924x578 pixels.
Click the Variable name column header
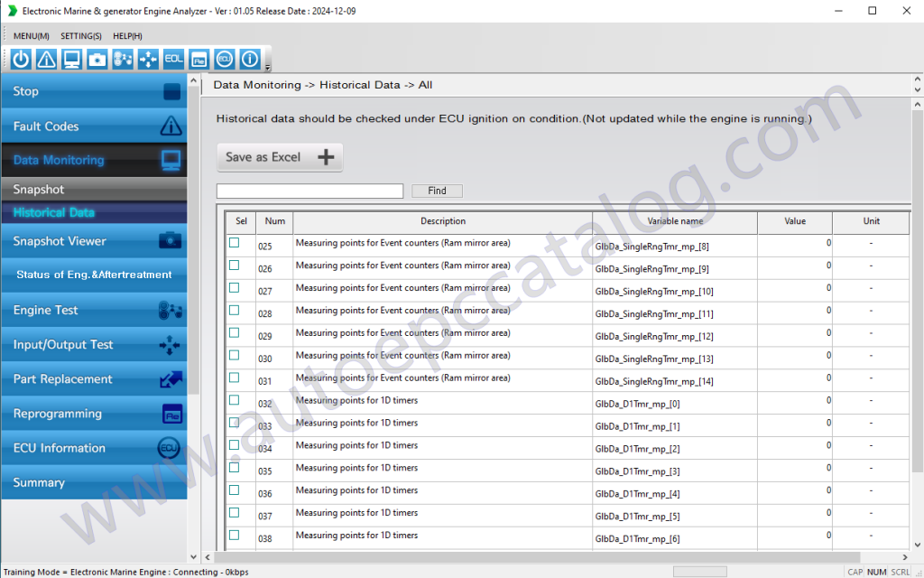click(675, 222)
